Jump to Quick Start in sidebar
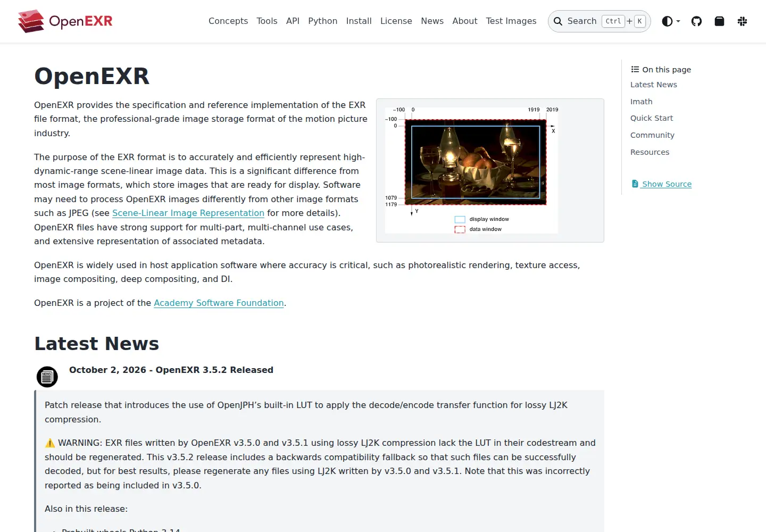The image size is (766, 532). pos(652,118)
